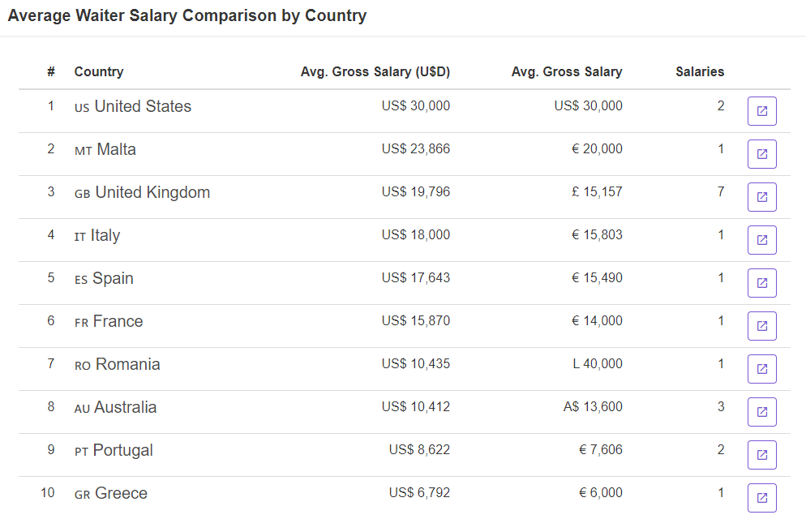806x532 pixels.
Task: Click the Greece country name
Action: 122,493
